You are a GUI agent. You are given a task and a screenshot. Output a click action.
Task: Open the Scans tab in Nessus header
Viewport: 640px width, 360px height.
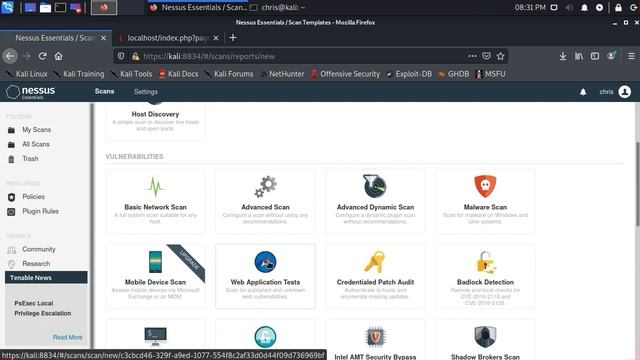[x=104, y=91]
